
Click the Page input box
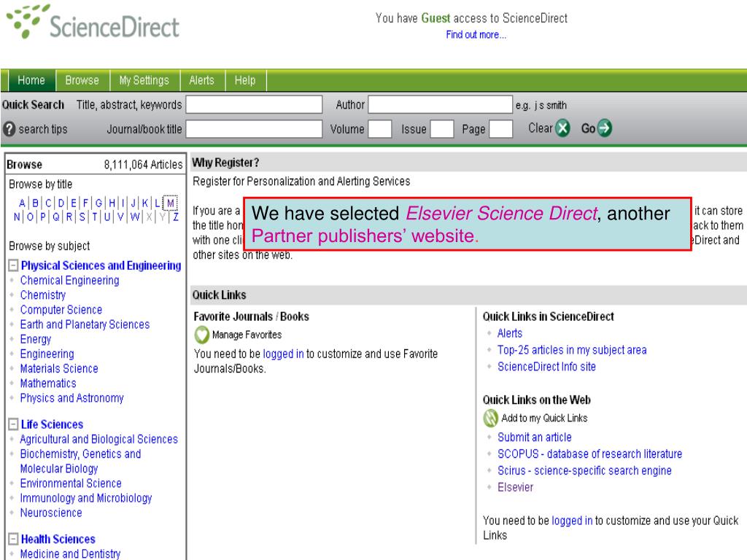500,129
